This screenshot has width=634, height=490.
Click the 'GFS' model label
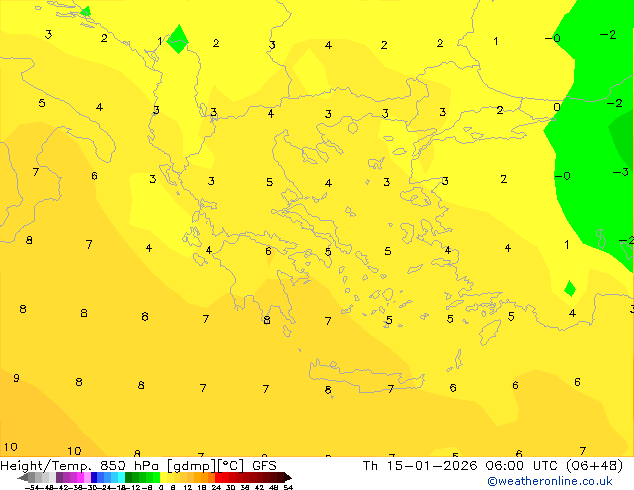(264, 465)
